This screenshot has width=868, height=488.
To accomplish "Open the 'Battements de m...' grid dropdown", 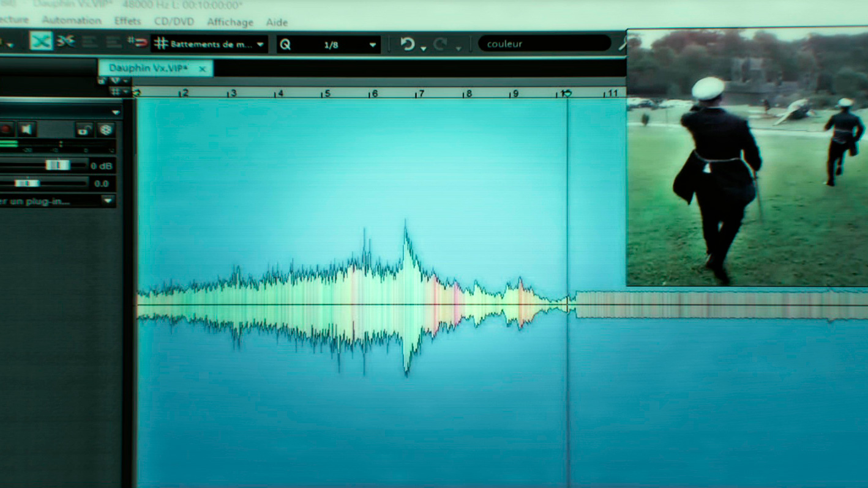I will (x=260, y=44).
